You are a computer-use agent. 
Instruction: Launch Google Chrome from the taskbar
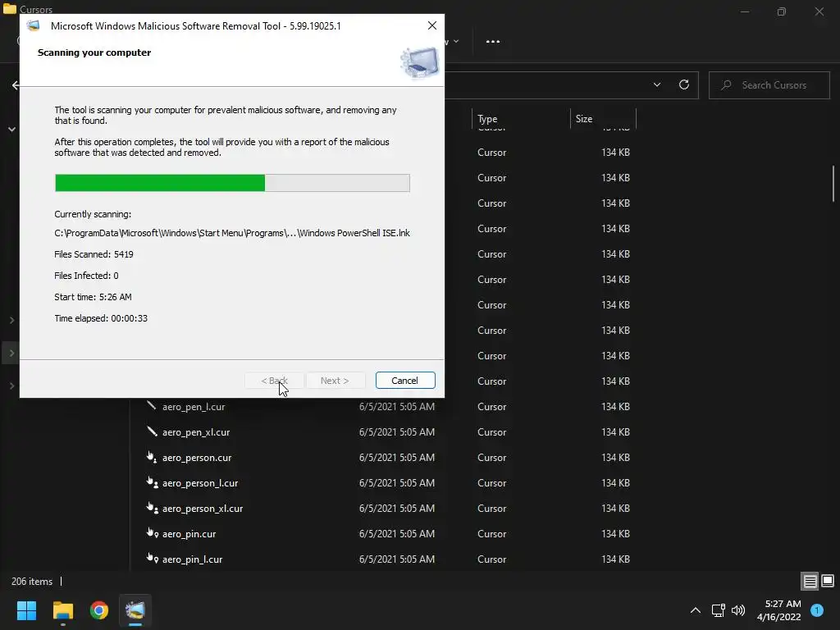pos(99,610)
